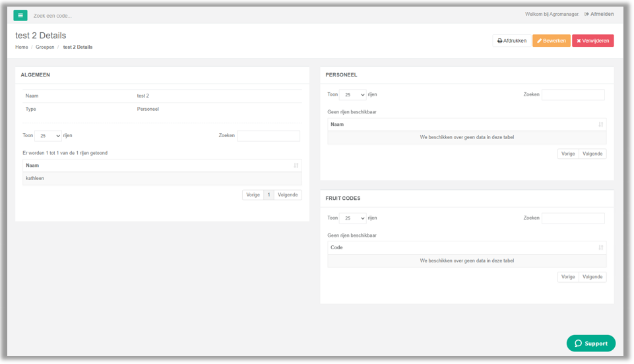Click the Algemeen Zoeken search box
The image size is (634, 364).
[269, 136]
